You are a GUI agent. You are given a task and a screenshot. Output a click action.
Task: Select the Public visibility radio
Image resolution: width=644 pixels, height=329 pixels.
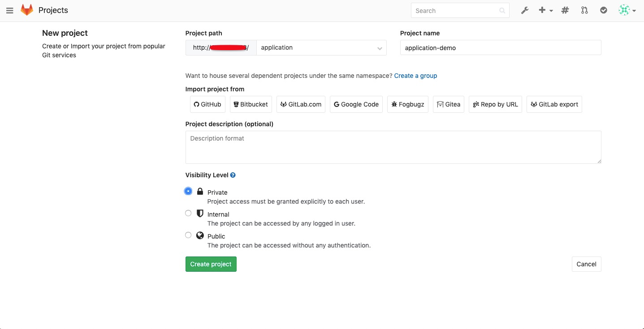tap(188, 235)
